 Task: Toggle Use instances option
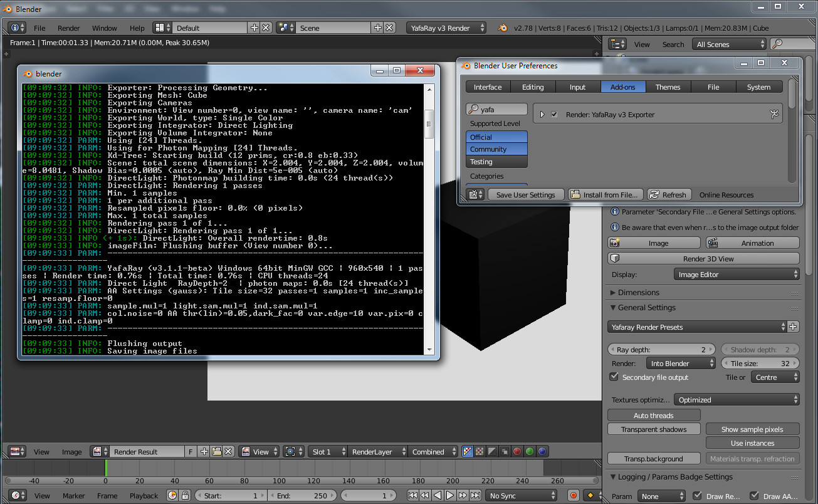pyautogui.click(x=752, y=443)
